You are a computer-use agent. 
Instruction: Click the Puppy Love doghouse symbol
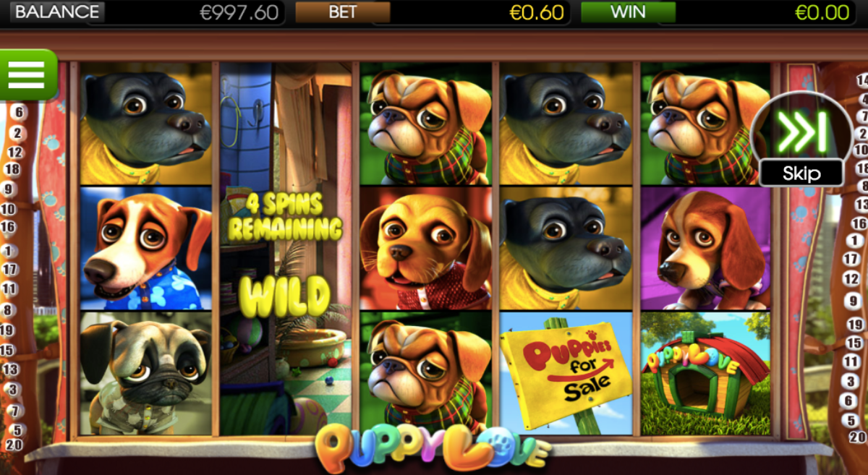(705, 373)
